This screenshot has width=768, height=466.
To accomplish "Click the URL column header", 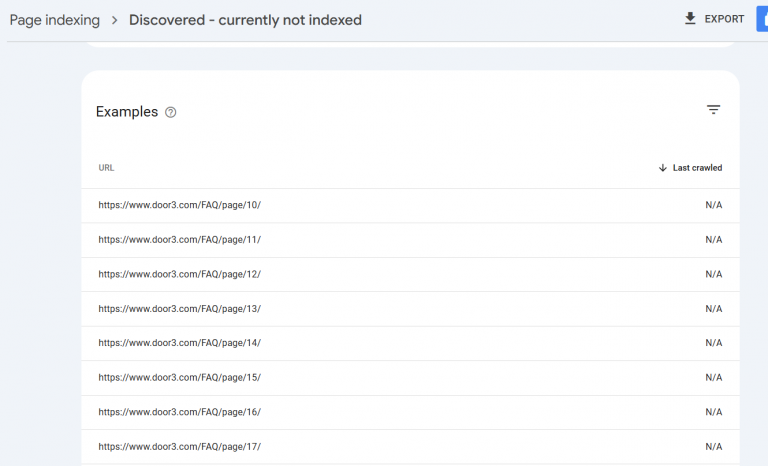I will [106, 168].
